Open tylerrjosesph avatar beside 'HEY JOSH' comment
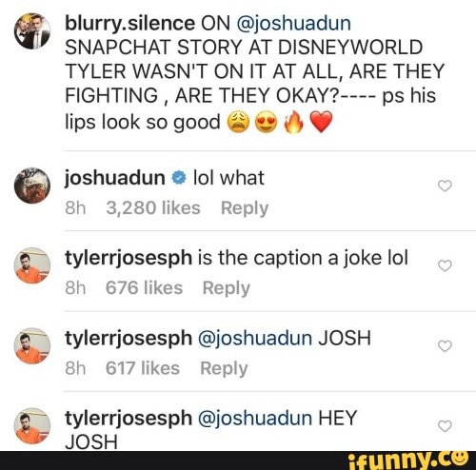 click(x=32, y=426)
